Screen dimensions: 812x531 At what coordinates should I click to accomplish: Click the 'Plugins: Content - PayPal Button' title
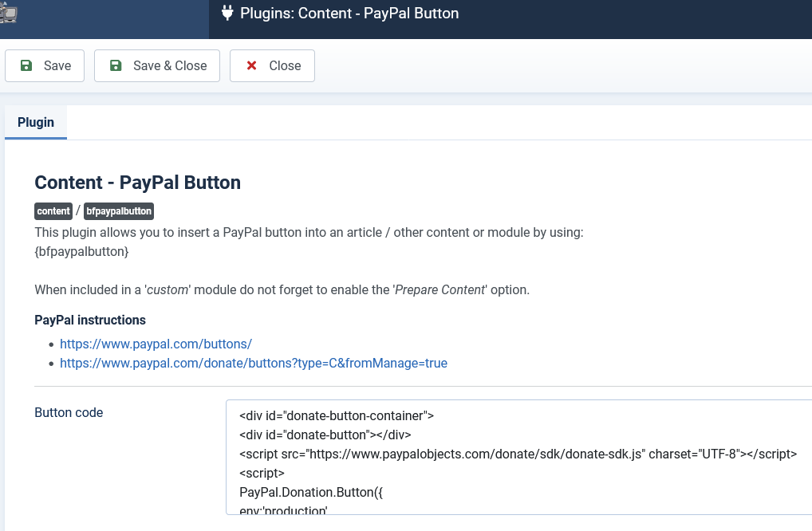point(349,13)
